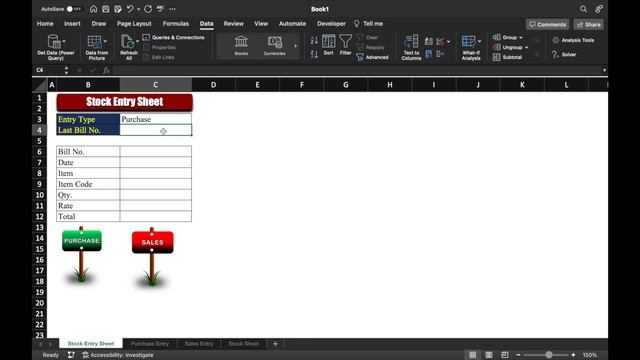Switch to the Sales Entry sheet tab
This screenshot has width=640, height=360.
199,344
